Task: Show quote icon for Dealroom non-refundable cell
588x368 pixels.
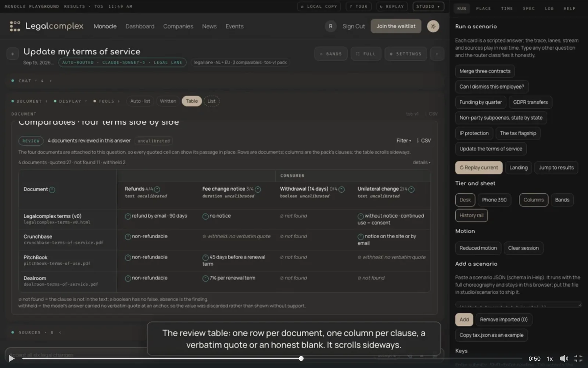Action: [128, 279]
